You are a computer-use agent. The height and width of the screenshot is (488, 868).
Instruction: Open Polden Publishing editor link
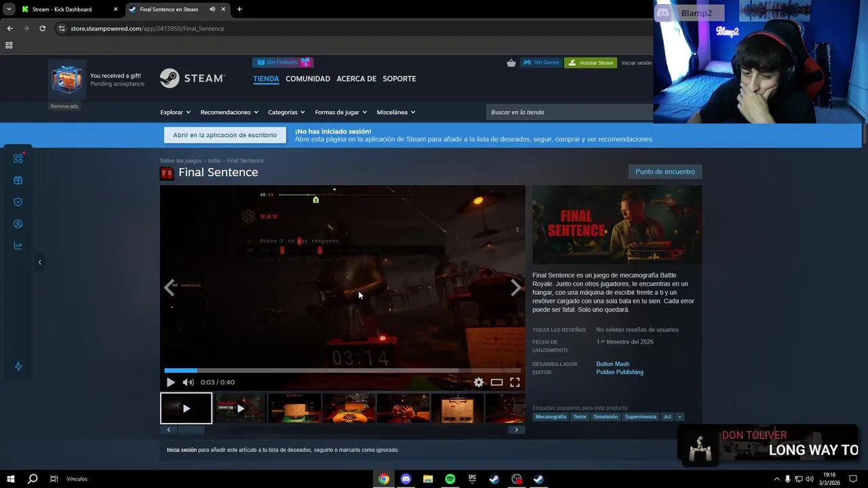(x=620, y=372)
